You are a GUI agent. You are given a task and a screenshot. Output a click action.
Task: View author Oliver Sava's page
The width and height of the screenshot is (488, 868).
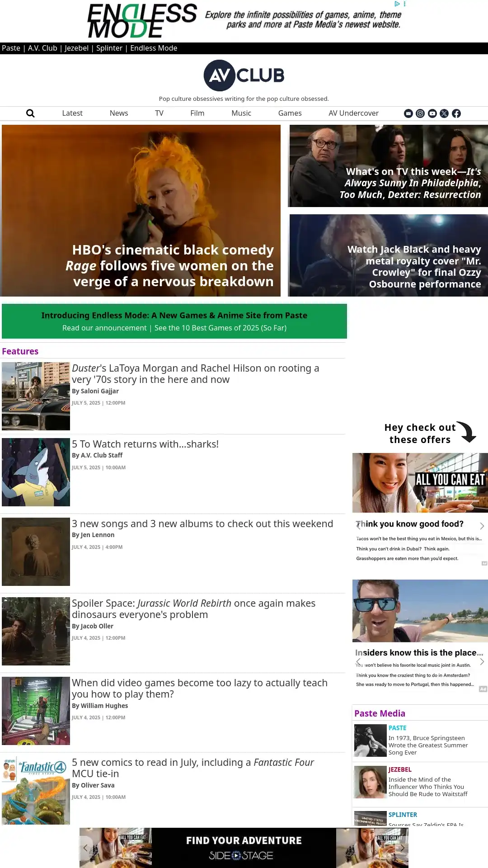[98, 785]
